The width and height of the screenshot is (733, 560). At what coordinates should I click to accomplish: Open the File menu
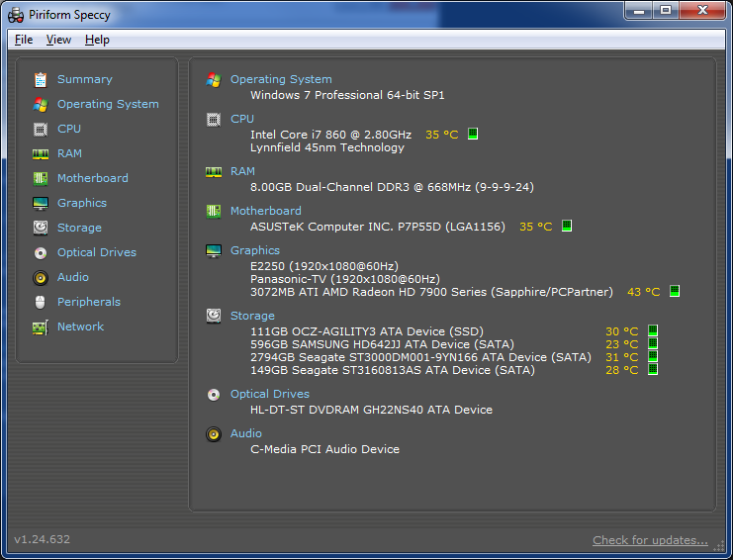pyautogui.click(x=24, y=40)
